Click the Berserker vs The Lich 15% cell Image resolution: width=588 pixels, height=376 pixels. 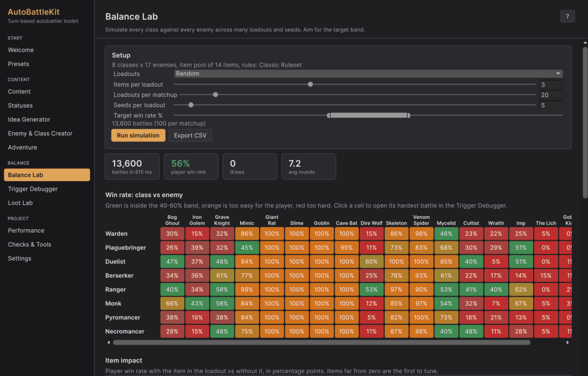pos(546,275)
